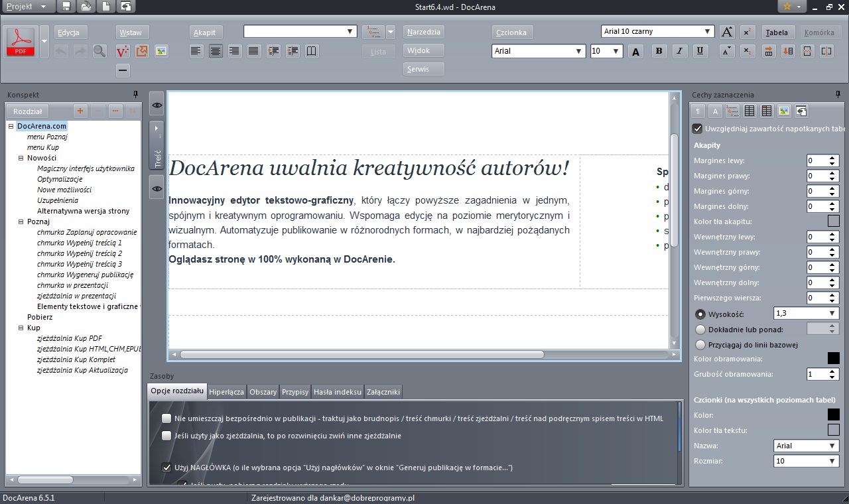The image size is (849, 504).
Task: Switch to the Hasła indeksu tab
Action: tap(338, 392)
